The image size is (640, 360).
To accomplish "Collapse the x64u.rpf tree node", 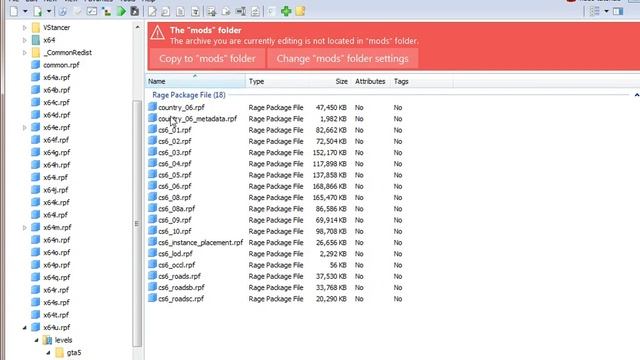I will point(24,327).
